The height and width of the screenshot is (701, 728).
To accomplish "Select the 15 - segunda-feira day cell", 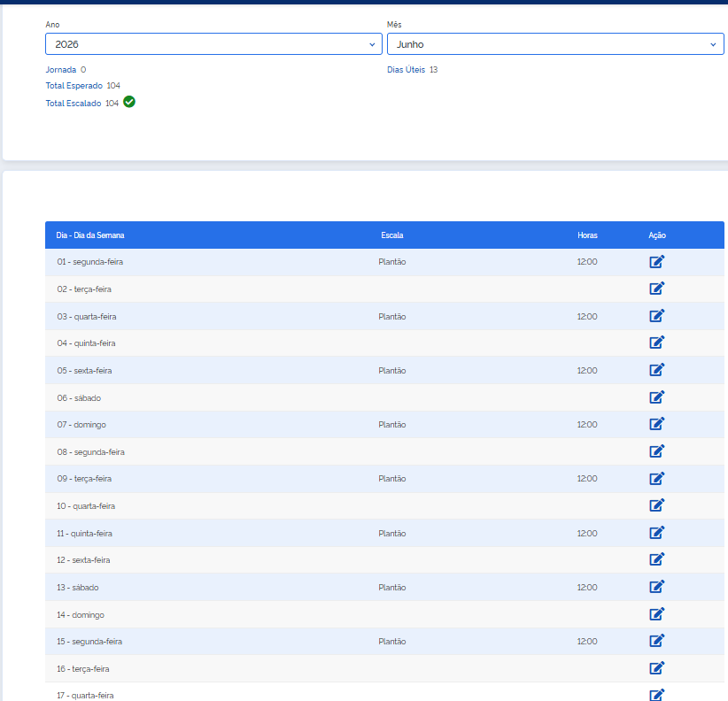I will click(89, 642).
